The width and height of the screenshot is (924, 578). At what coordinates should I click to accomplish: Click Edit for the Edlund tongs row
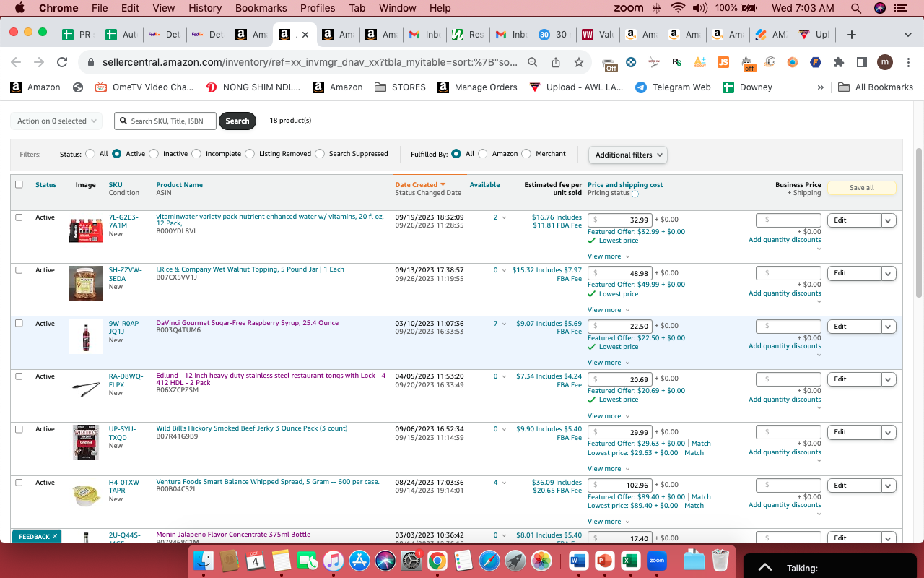click(x=855, y=379)
